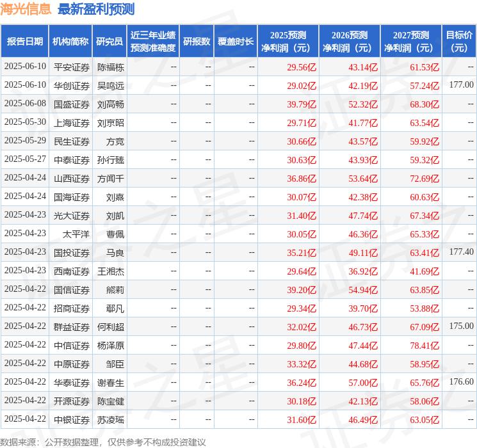Click 2025 forecast 29.56亿 for 平安证券
This screenshot has width=477, height=448.
point(302,67)
